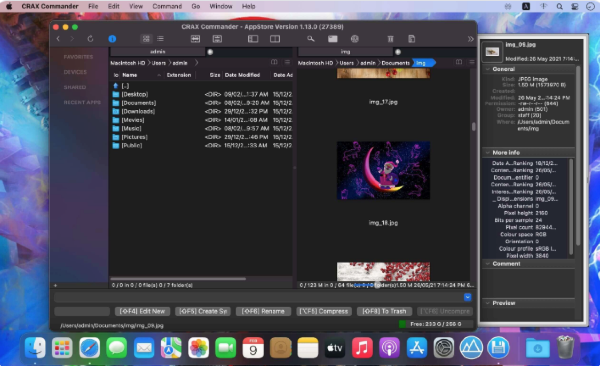Click the globe network icon in toolbar
This screenshot has width=600, height=366.
[x=355, y=39]
